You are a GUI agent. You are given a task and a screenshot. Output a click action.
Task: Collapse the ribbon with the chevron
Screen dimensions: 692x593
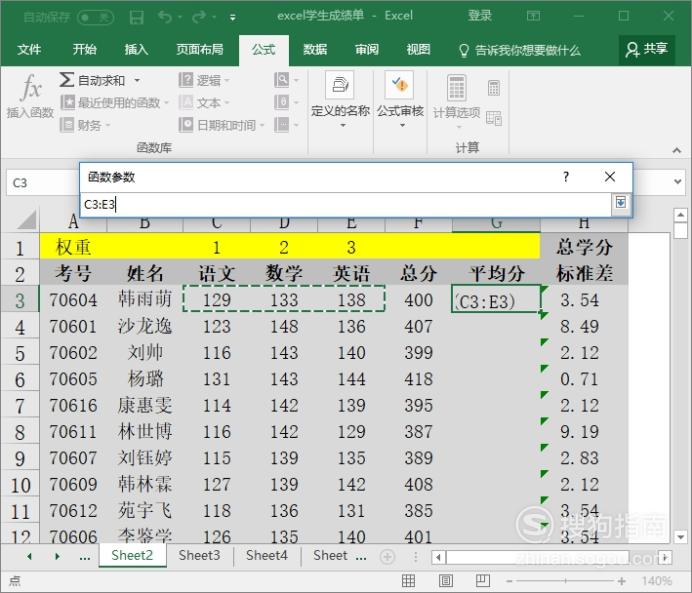point(677,150)
